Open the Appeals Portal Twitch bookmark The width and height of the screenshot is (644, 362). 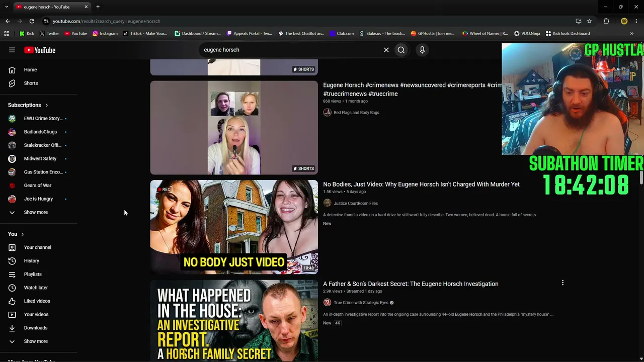point(249,34)
